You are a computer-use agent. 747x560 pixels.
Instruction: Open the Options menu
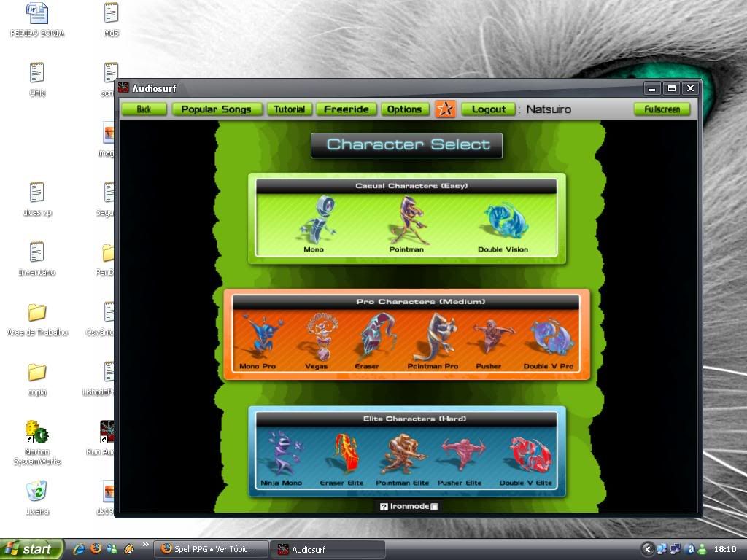[404, 109]
